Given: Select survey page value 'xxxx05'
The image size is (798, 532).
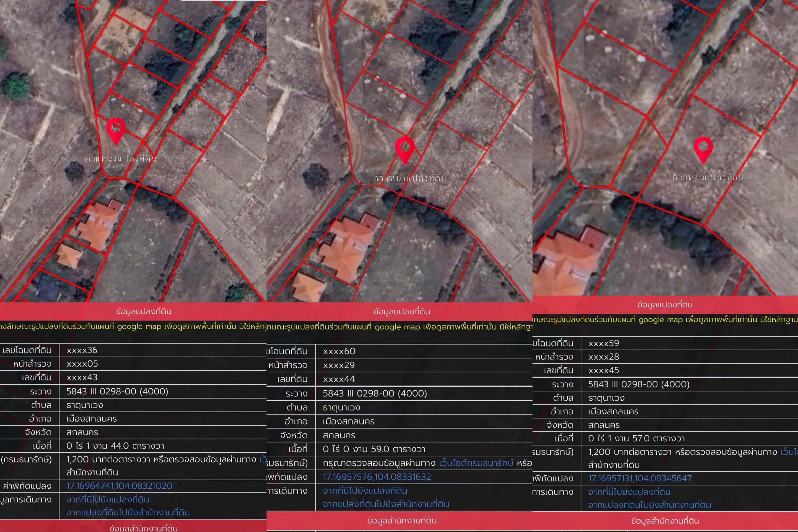Looking at the screenshot, I should (x=82, y=364).
